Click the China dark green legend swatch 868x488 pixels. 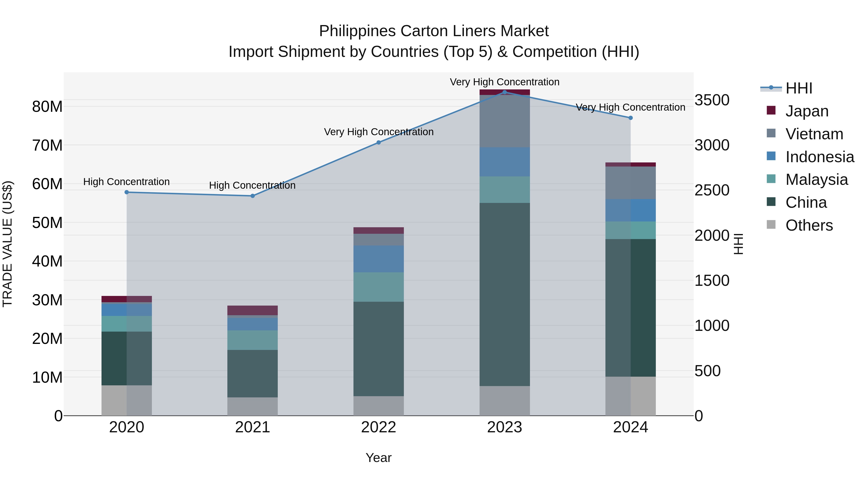point(771,201)
